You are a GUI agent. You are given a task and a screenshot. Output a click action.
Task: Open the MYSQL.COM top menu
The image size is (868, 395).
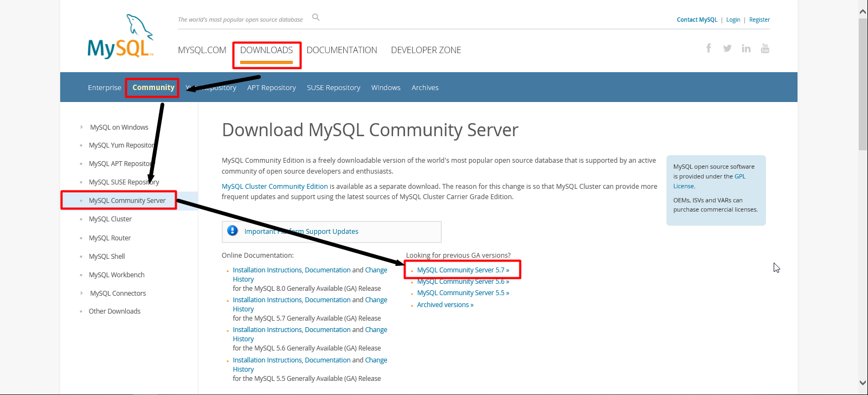pyautogui.click(x=202, y=50)
